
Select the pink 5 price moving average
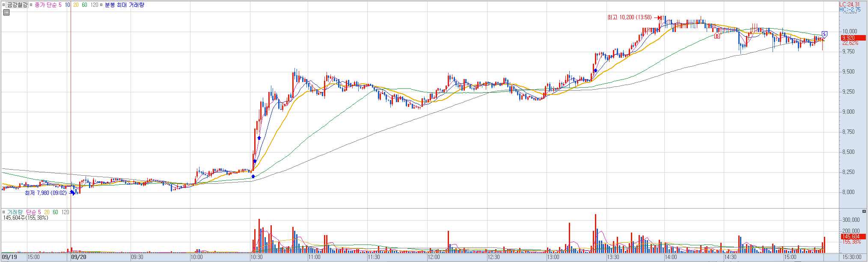point(60,5)
